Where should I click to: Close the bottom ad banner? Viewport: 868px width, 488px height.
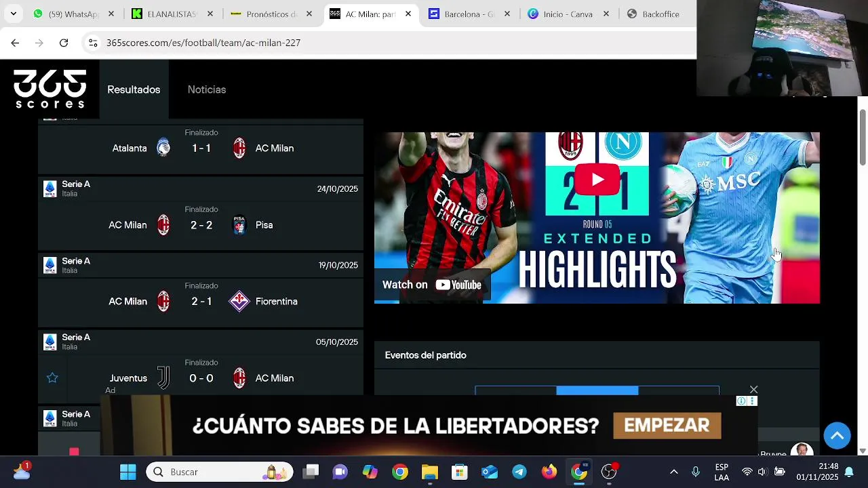753,390
